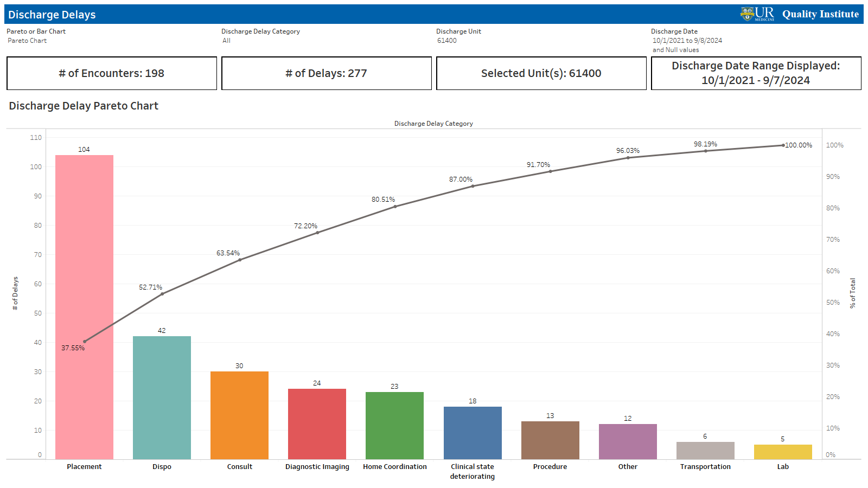Select the 100.00% cumulative line point
This screenshot has width=868, height=488.
783,145
